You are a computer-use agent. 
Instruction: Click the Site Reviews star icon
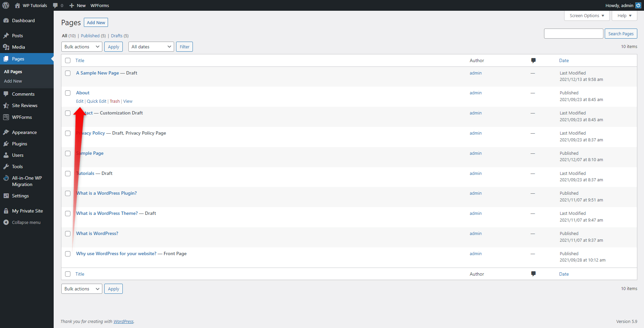tap(6, 105)
